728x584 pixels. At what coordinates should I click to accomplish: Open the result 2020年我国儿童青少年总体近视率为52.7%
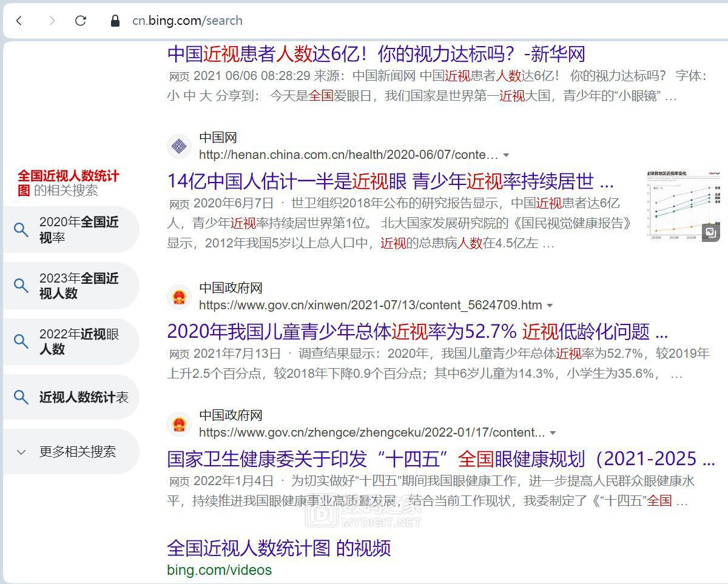(417, 331)
